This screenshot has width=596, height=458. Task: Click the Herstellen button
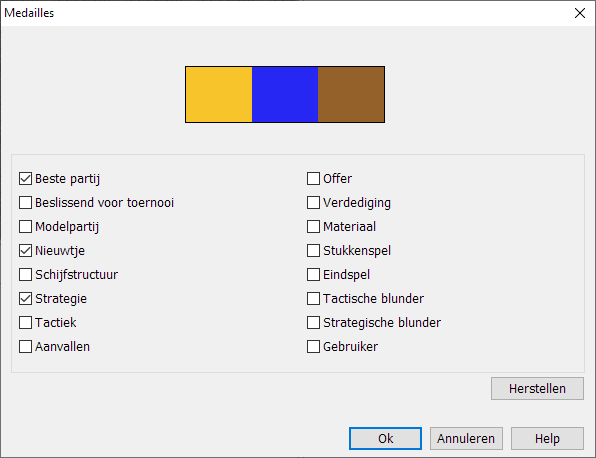pyautogui.click(x=537, y=388)
